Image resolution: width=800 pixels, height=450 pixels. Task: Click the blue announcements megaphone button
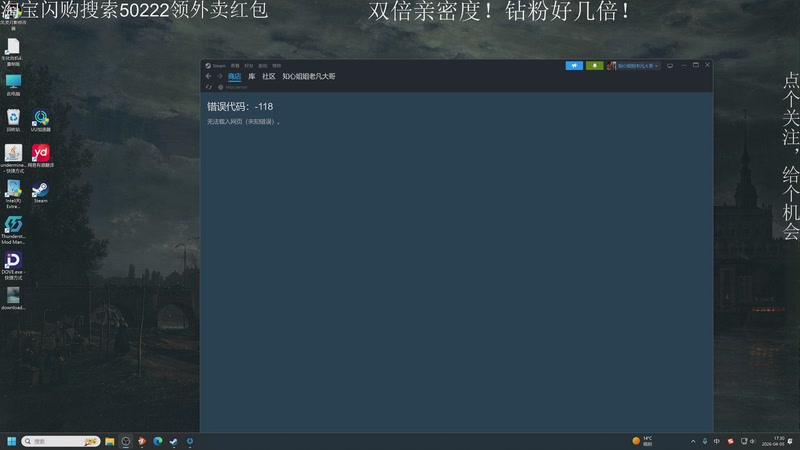coord(574,66)
